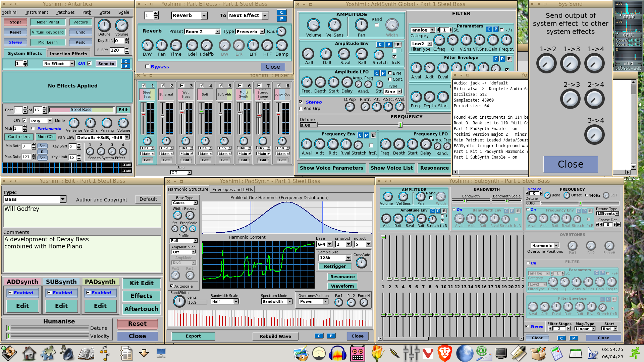This screenshot has width=644, height=362.
Task: Turn the part Panning knob in Antartica window
Action: (107, 123)
